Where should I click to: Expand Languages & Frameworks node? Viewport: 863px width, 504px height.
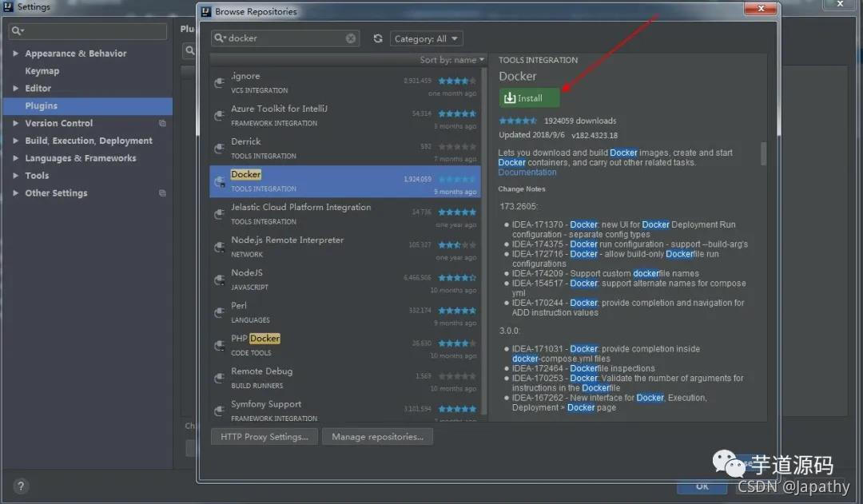click(x=15, y=158)
